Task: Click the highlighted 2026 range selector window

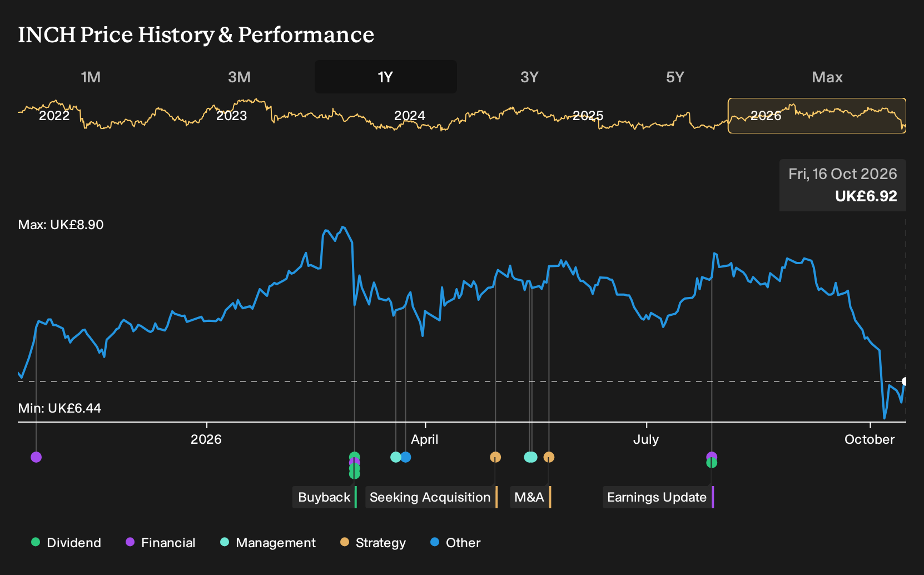Action: coord(817,116)
